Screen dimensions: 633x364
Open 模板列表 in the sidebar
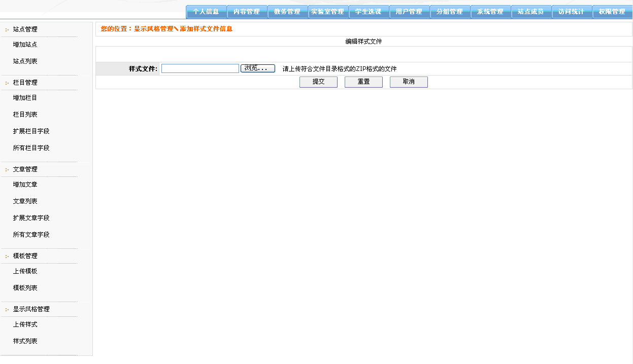point(25,288)
